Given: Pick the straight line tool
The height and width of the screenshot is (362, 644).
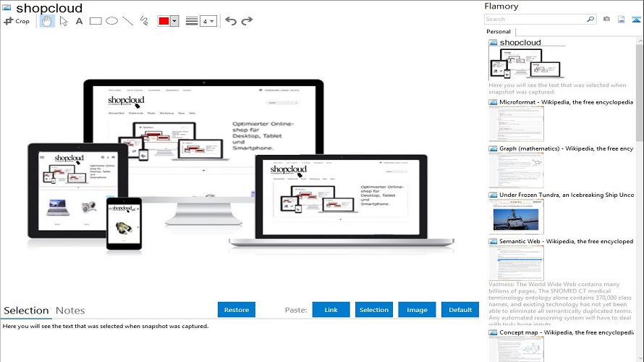Looking at the screenshot, I should 128,21.
